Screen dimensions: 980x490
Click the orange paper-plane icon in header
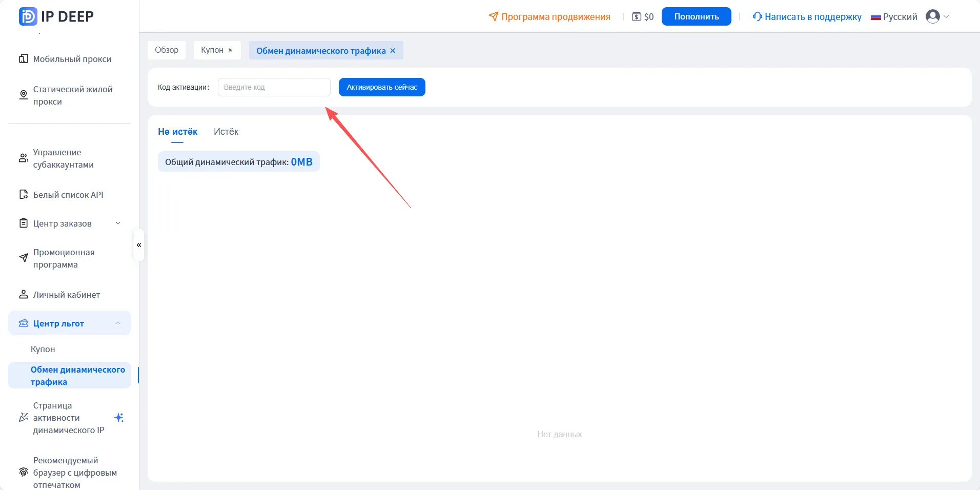494,16
